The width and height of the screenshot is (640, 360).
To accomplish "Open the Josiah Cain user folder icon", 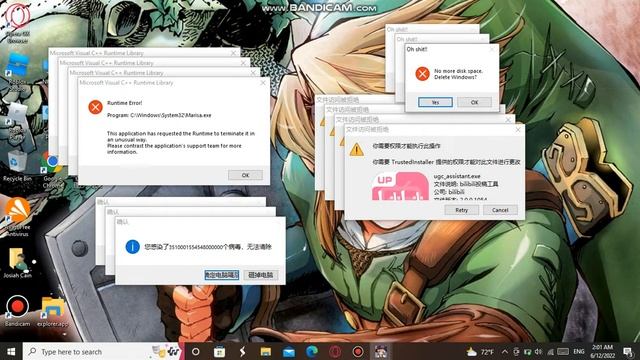I will click(x=18, y=262).
